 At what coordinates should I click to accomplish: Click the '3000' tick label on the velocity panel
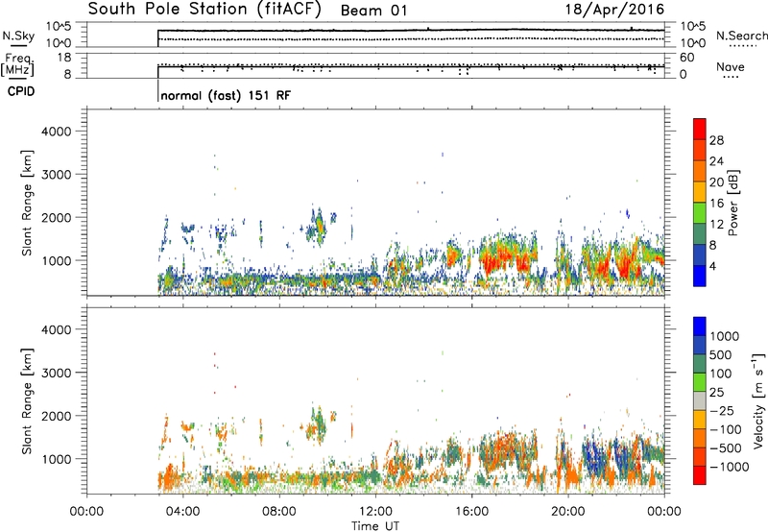56,373
